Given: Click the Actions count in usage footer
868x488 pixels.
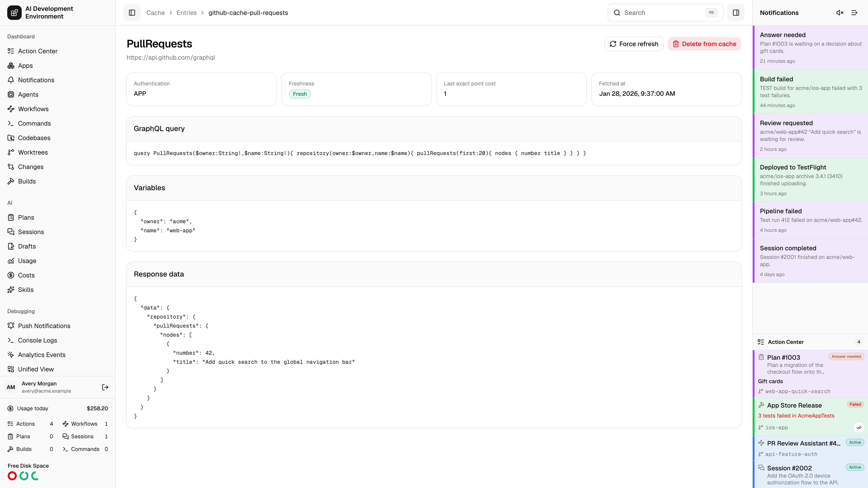Looking at the screenshot, I should (x=51, y=424).
